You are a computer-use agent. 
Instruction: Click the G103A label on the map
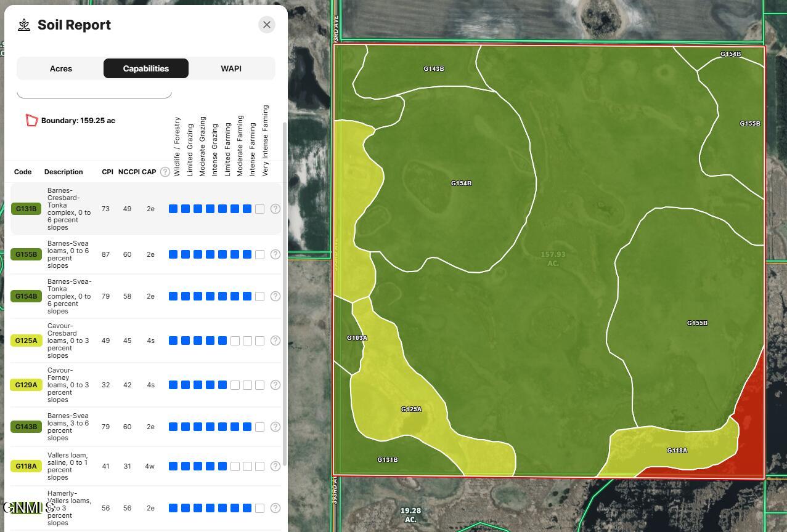click(357, 338)
